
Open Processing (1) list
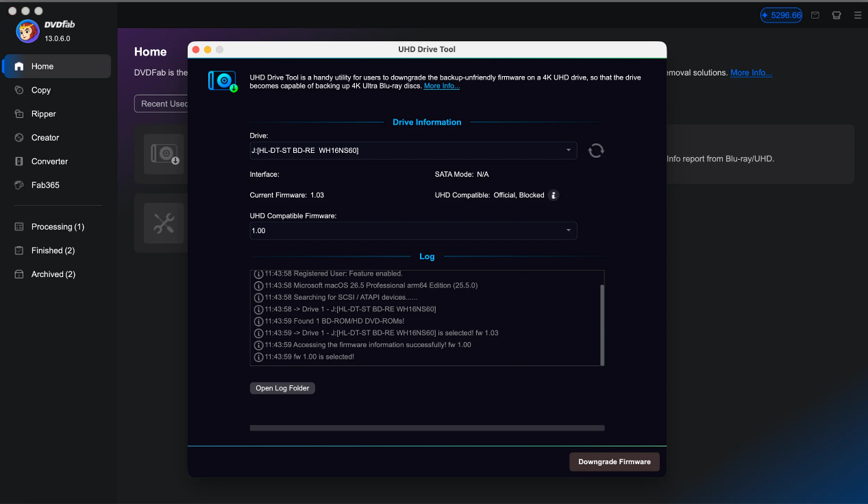click(x=57, y=226)
